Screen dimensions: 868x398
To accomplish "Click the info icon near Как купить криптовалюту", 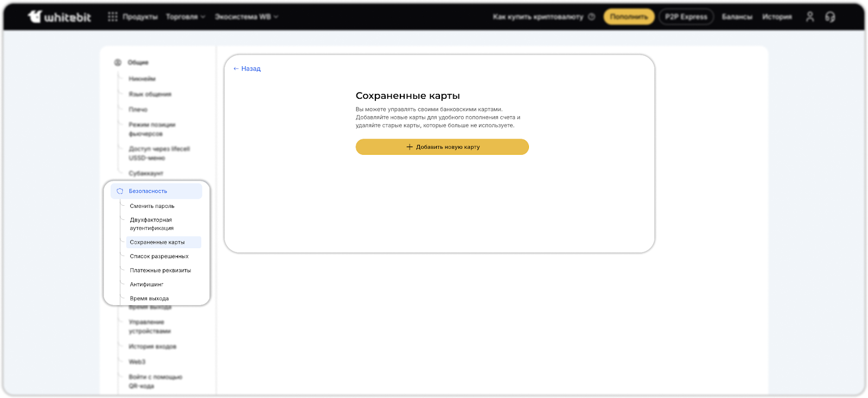I will click(x=592, y=17).
